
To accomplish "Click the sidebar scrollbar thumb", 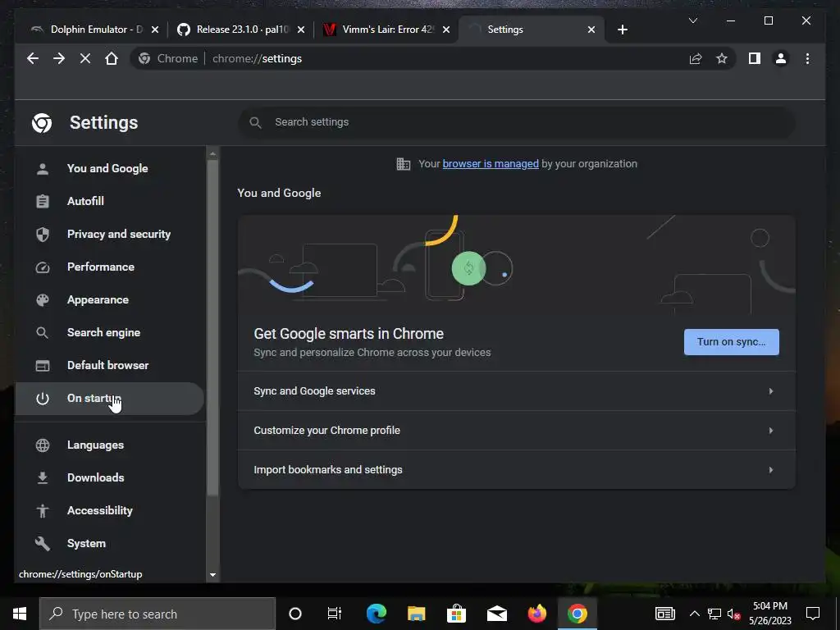I will [x=212, y=326].
